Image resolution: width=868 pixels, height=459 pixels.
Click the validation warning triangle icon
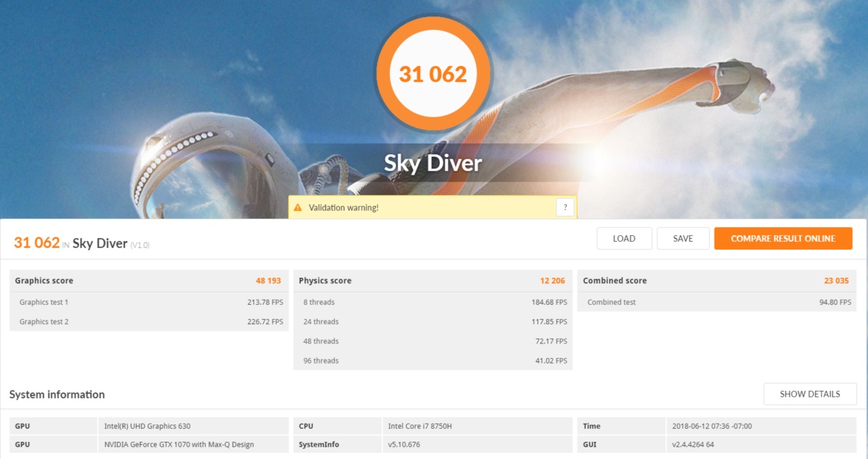tap(297, 208)
